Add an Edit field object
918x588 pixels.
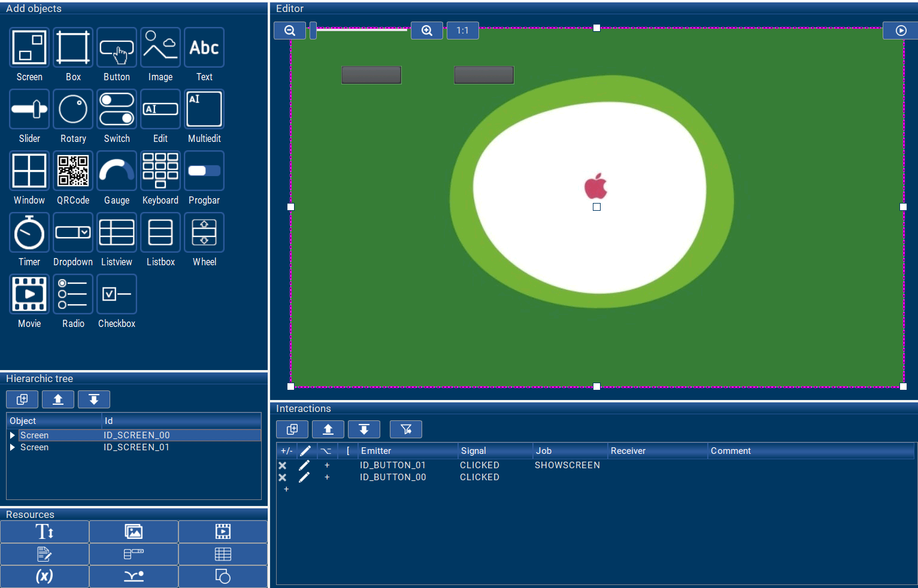pos(160,109)
